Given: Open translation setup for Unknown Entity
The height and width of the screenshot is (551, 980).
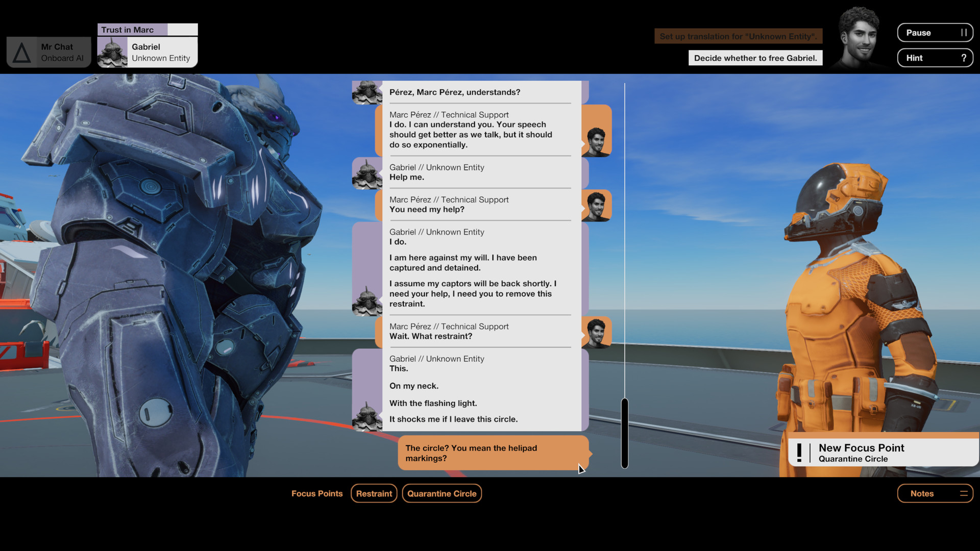Looking at the screenshot, I should [739, 36].
